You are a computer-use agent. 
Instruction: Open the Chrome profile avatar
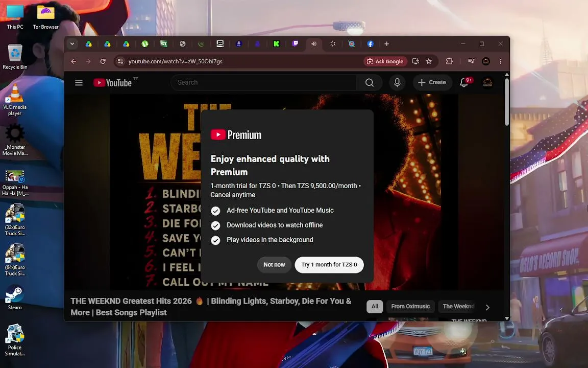pos(485,61)
